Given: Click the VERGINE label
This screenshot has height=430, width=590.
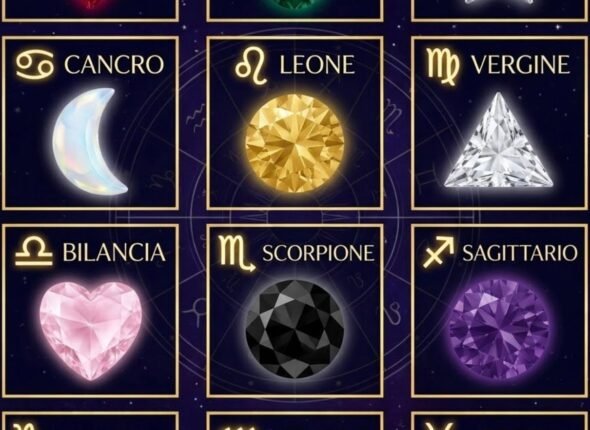Looking at the screenshot, I should point(520,65).
